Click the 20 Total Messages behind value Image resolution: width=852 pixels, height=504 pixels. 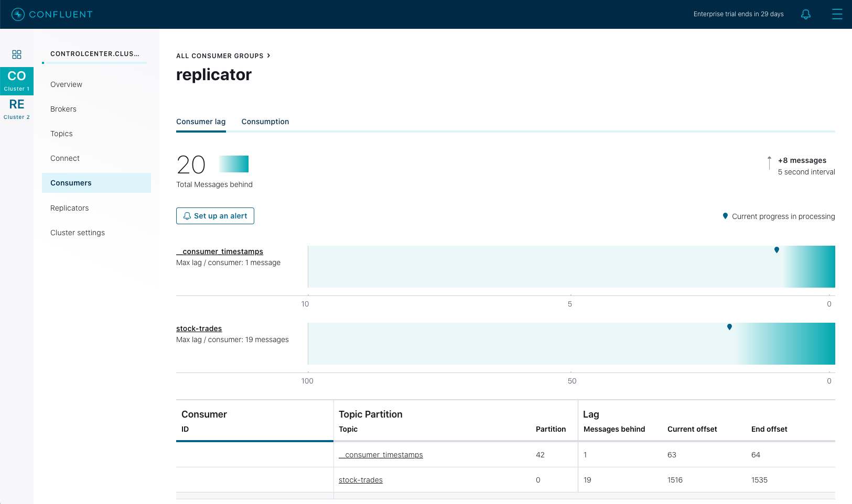(x=191, y=165)
